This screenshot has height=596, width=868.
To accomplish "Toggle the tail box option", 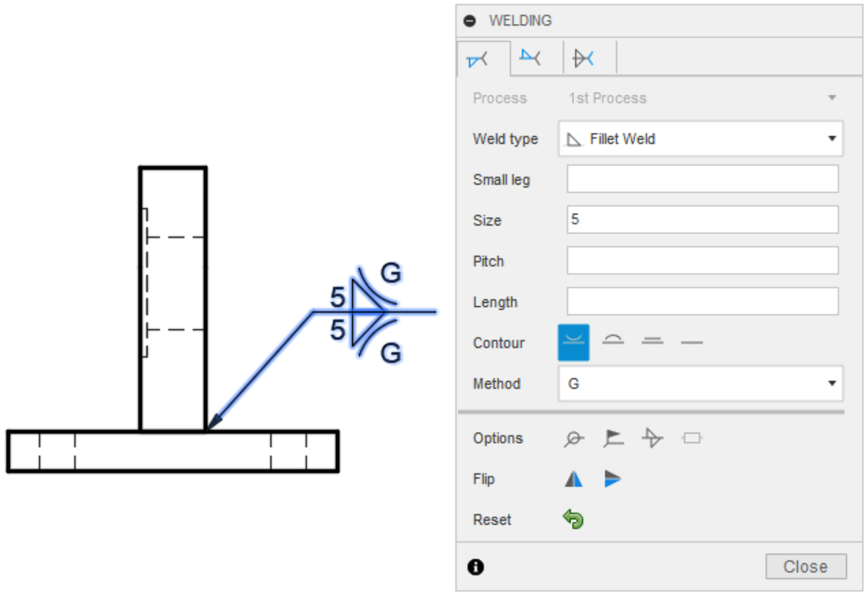I will tap(692, 438).
